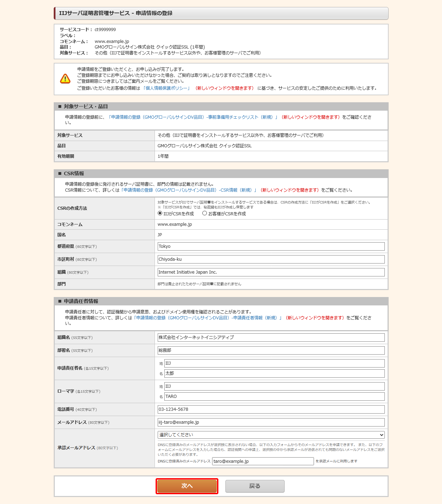Click the 対象サービス・品目 section header
Image resolution: width=442 pixels, height=504 pixels.
[221, 106]
